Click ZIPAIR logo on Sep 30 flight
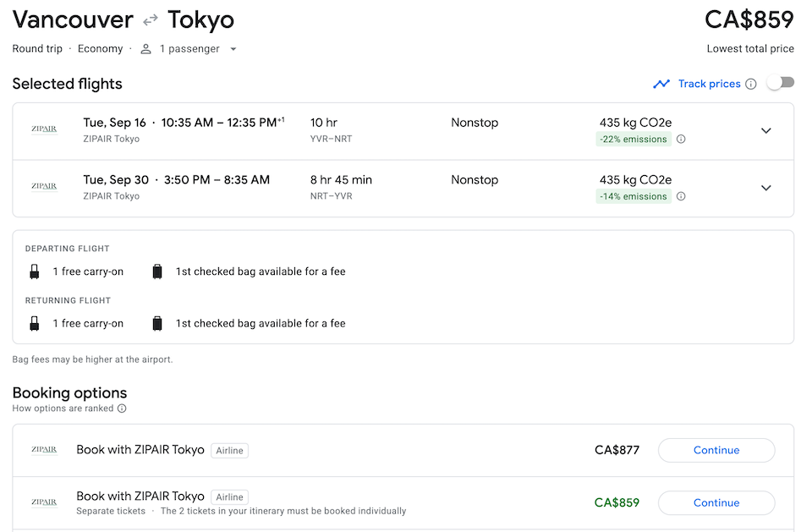812x532 pixels. point(44,186)
